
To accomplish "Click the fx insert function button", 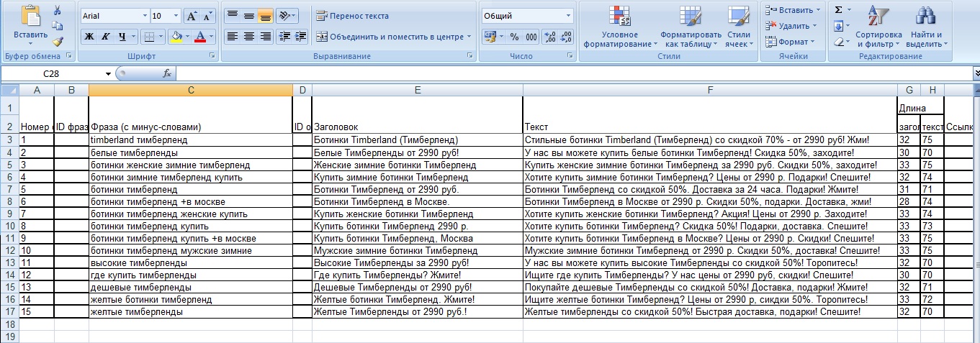I will pos(167,73).
